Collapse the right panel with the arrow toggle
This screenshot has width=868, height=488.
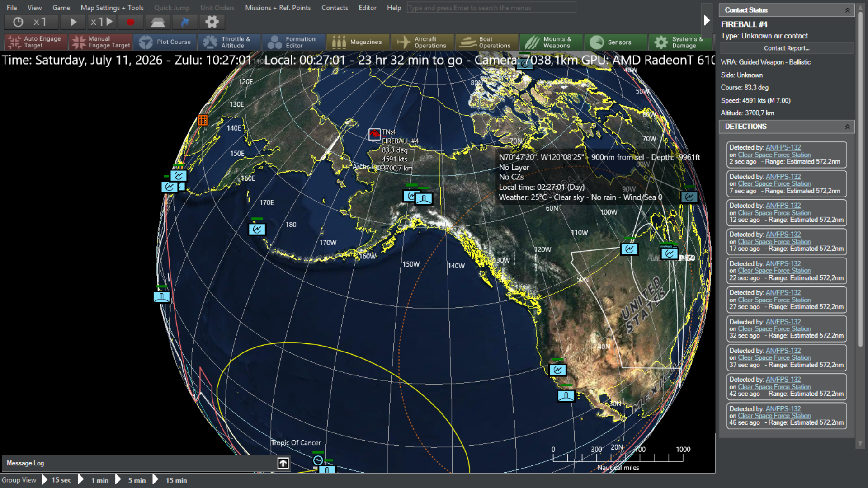(707, 20)
